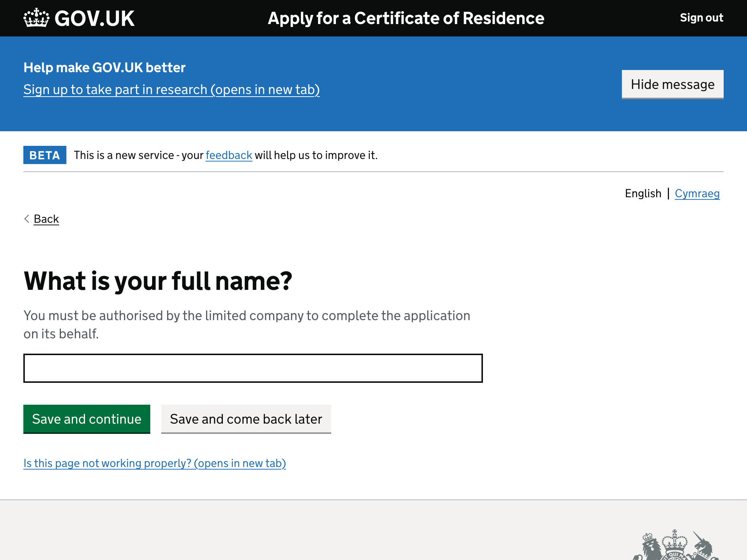
Task: Click the back chevron arrow icon
Action: tap(26, 219)
